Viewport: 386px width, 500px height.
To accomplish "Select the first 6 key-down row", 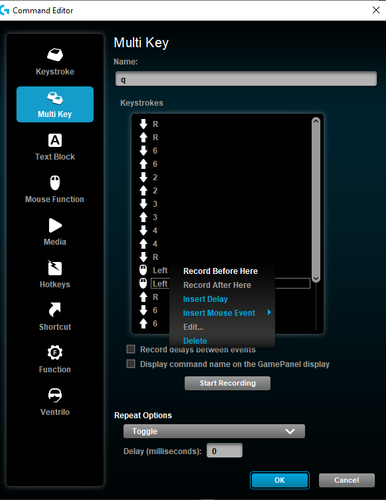I will tap(223, 151).
